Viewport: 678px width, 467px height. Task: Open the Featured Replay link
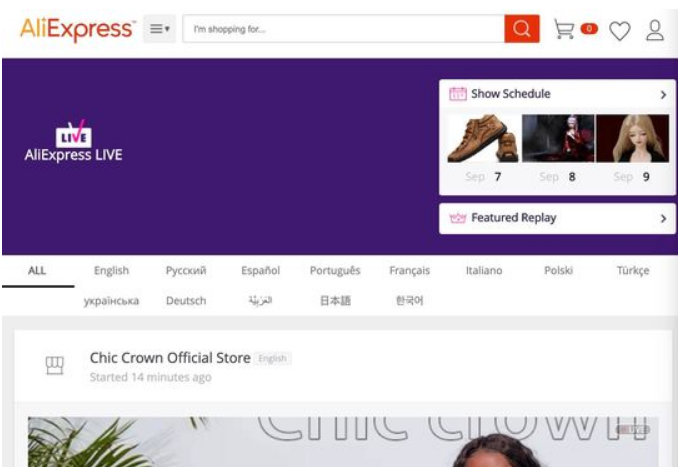point(514,218)
